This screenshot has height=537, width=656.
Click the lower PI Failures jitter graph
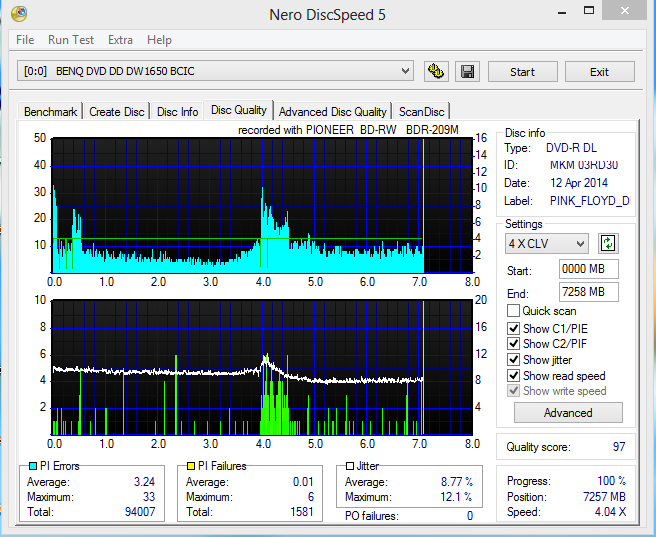tap(262, 368)
